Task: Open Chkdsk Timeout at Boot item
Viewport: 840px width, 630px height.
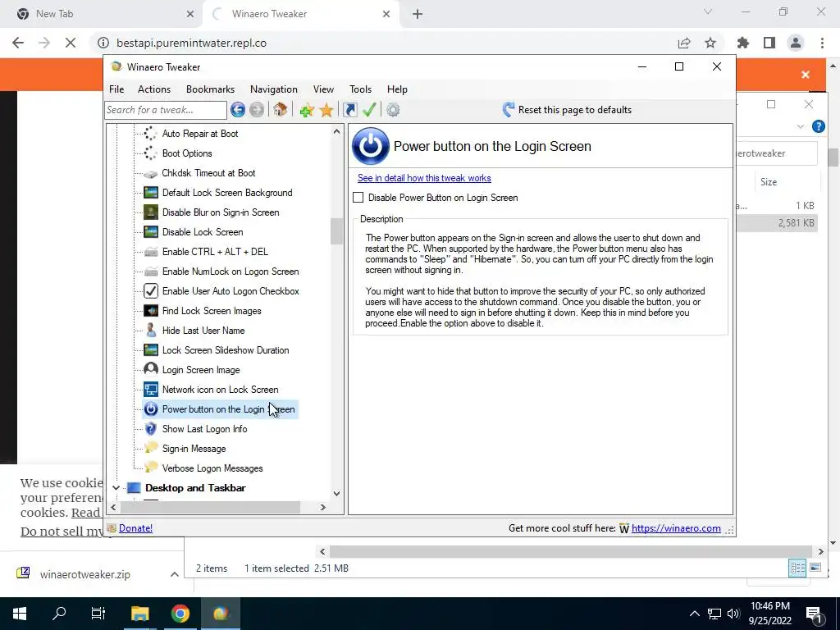Action: click(x=208, y=173)
